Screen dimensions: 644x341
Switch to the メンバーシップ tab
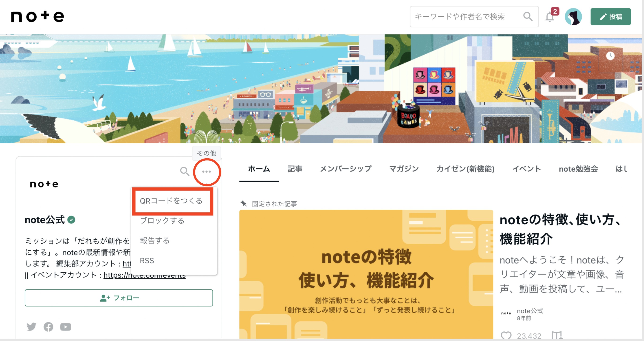coord(346,169)
